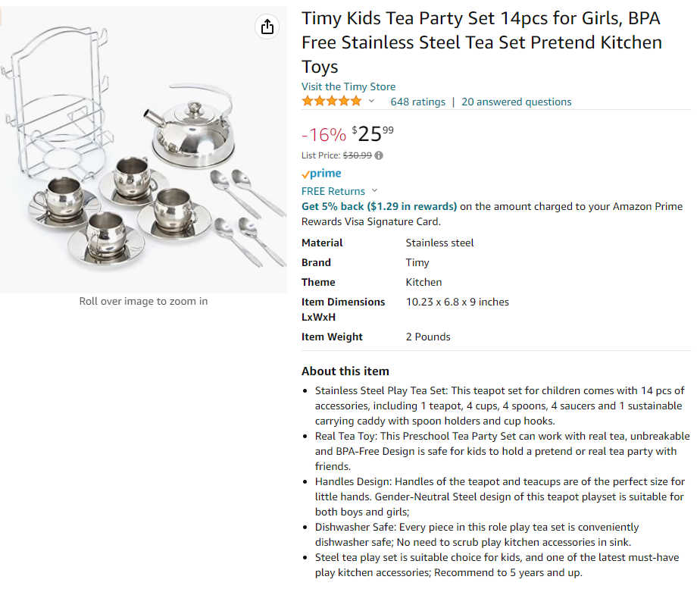Click the $25.99 price
The image size is (700, 589).
tap(373, 134)
